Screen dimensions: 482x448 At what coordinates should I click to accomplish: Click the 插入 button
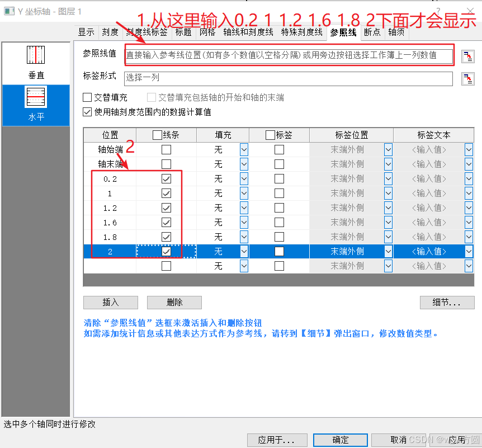[111, 303]
